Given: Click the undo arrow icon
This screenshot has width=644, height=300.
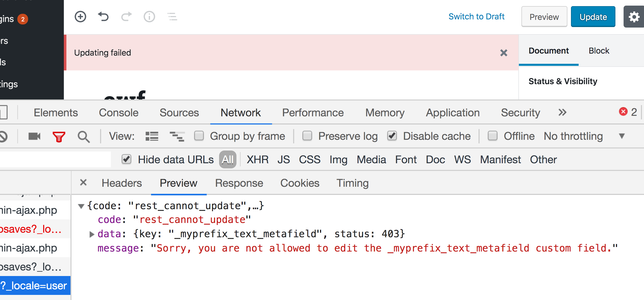Looking at the screenshot, I should coord(103,17).
